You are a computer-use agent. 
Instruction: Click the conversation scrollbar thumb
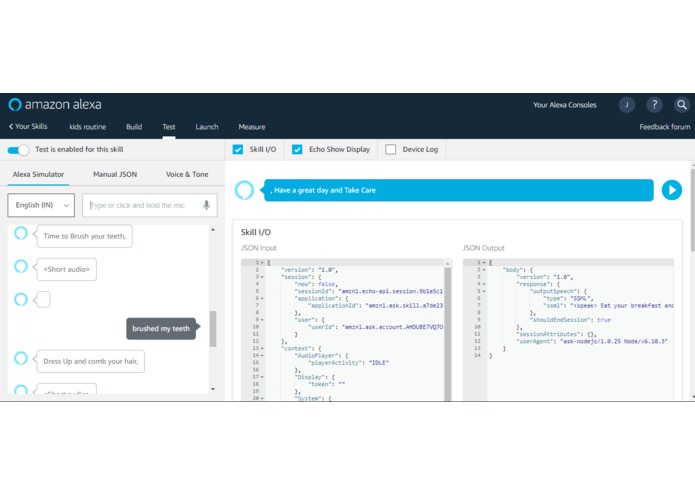(213, 329)
